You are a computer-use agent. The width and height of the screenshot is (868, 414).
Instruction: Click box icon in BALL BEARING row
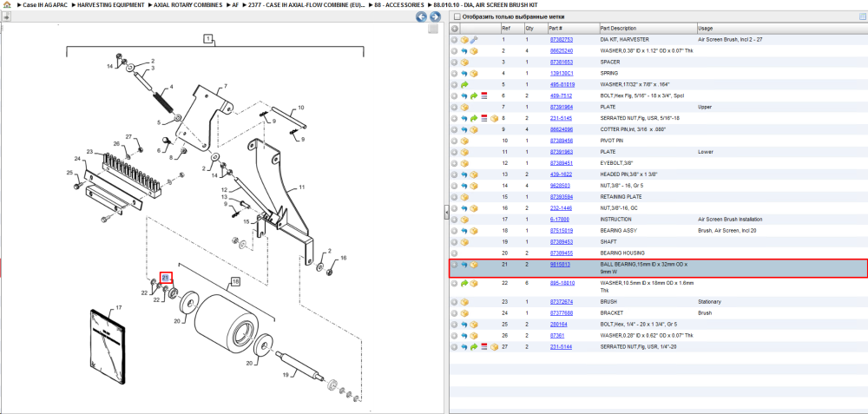point(474,265)
